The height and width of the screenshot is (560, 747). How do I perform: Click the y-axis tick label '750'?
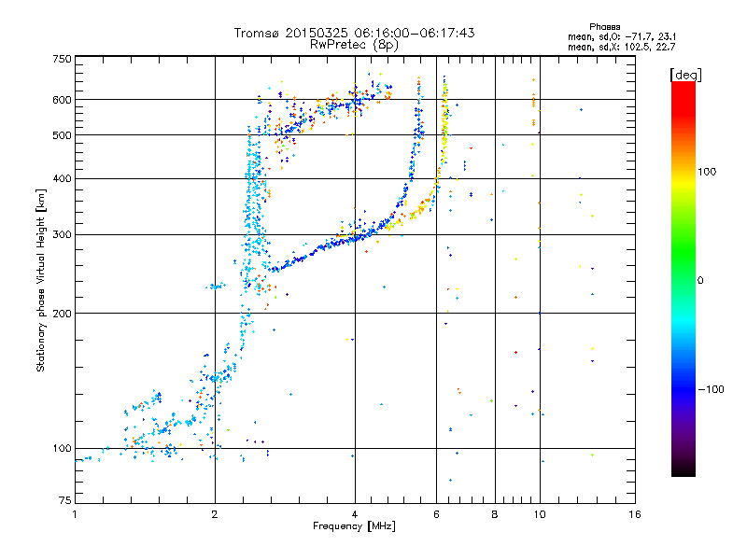click(62, 59)
